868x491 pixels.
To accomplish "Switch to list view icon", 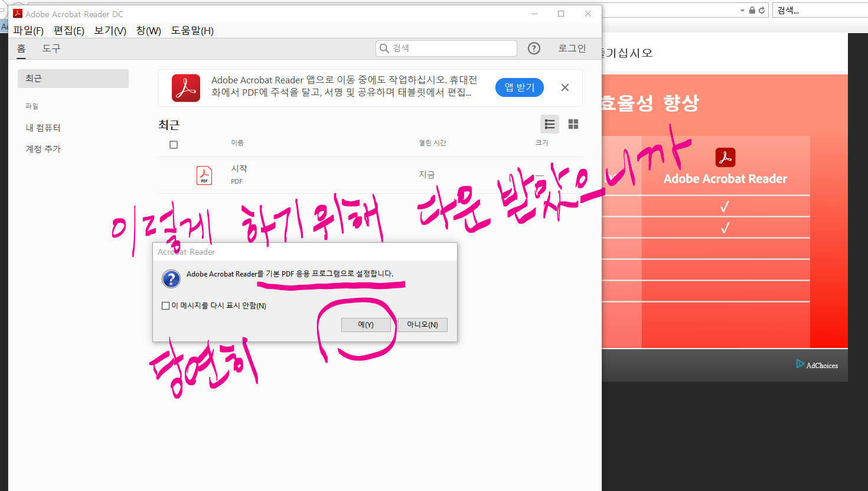I will point(550,124).
